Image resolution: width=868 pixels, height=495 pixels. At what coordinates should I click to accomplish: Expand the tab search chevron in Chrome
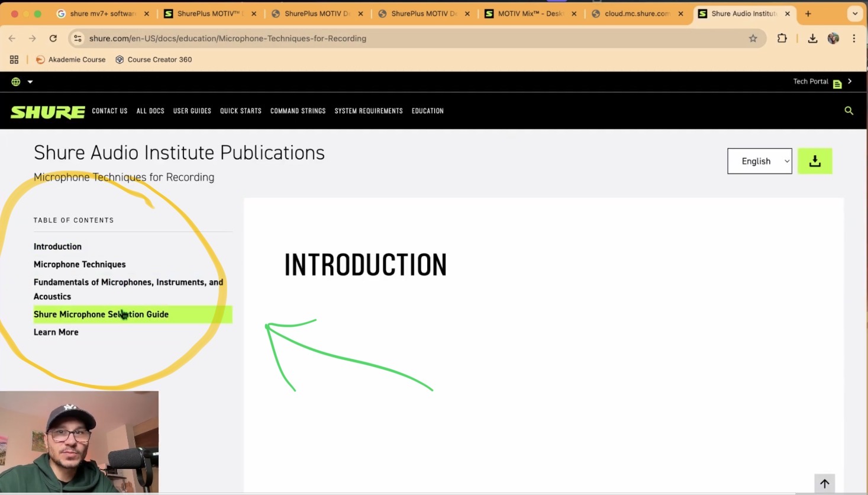(854, 14)
